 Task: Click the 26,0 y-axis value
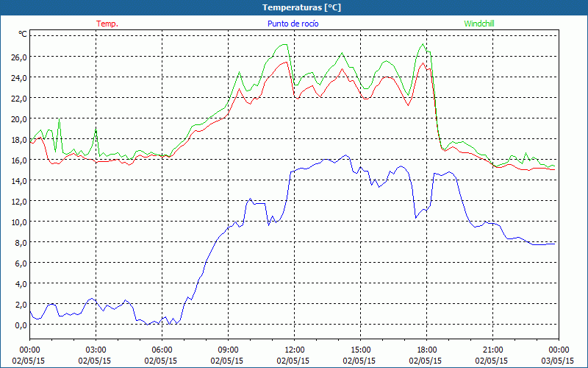click(19, 57)
